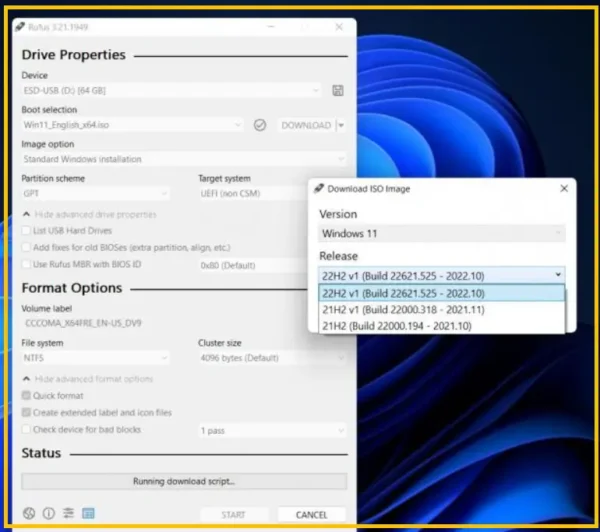
Task: Click the Version label in download dialog
Action: click(x=338, y=214)
